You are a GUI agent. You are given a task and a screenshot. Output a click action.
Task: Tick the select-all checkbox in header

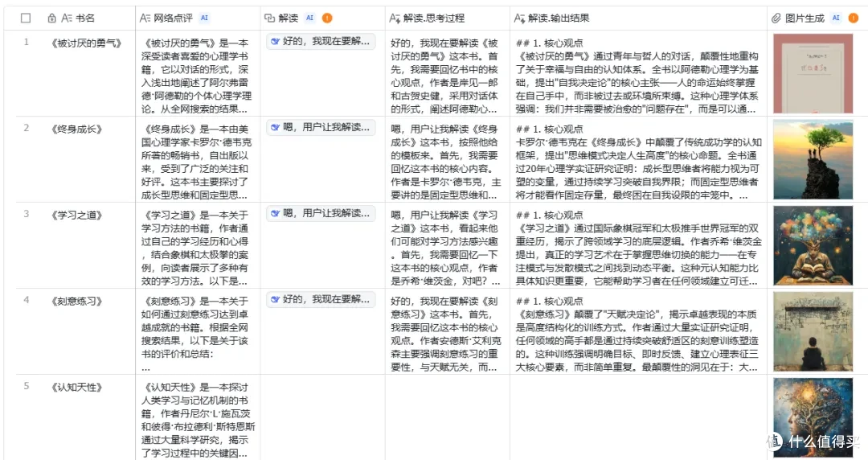26,18
